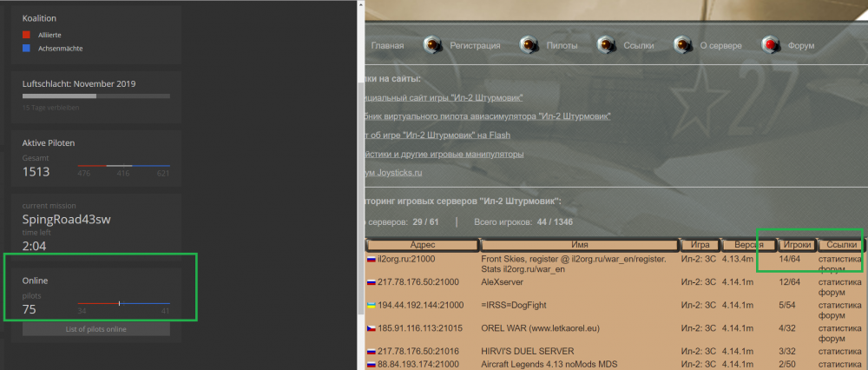868x370 pixels.
Task: Click the version 4.13.4m cell
Action: click(x=737, y=259)
